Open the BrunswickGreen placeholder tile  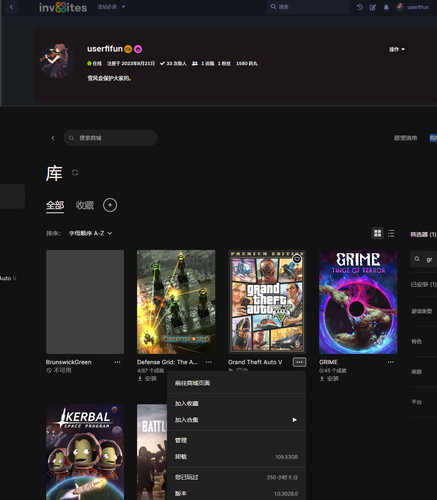coord(85,302)
